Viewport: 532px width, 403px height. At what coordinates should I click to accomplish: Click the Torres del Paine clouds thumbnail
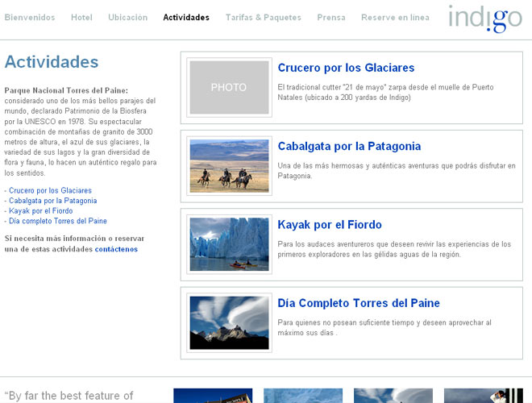point(230,322)
